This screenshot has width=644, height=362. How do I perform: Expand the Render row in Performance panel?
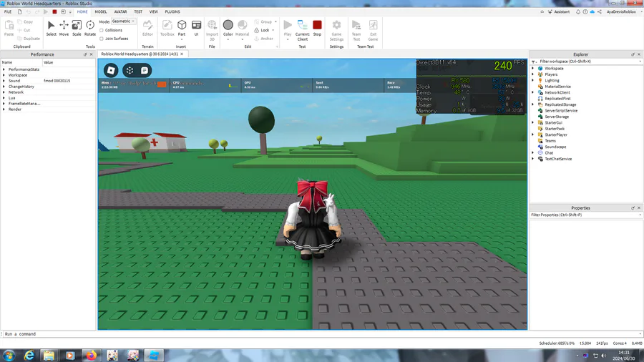pos(4,109)
